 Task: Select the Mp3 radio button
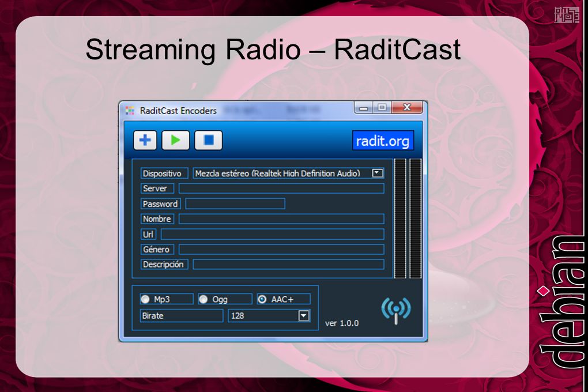point(145,299)
